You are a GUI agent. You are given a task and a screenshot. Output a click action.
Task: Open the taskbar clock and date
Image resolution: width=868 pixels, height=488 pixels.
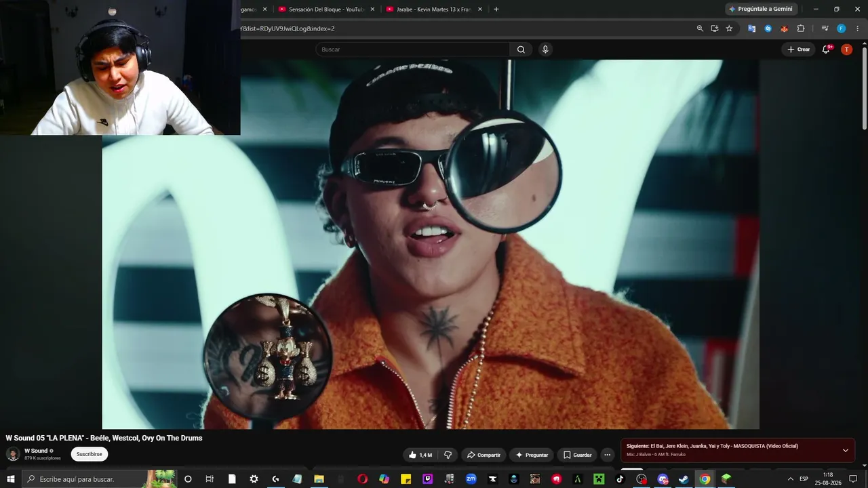click(x=828, y=479)
